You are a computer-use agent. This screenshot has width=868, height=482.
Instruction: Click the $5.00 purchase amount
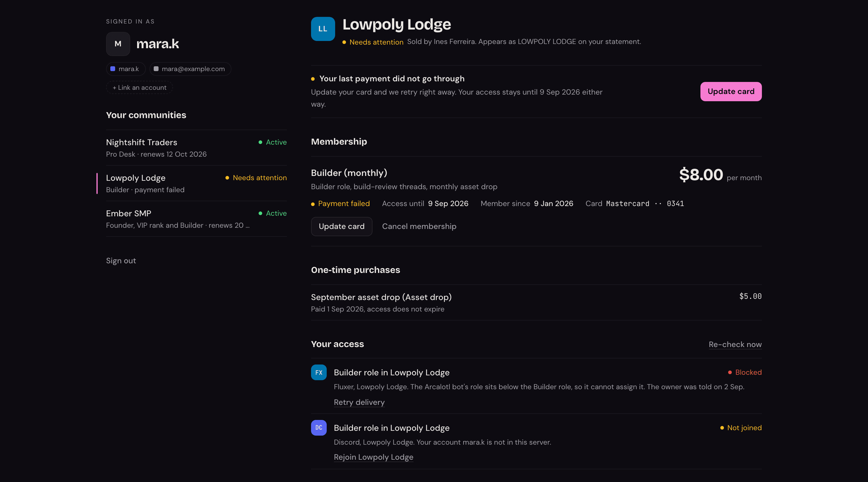point(750,296)
